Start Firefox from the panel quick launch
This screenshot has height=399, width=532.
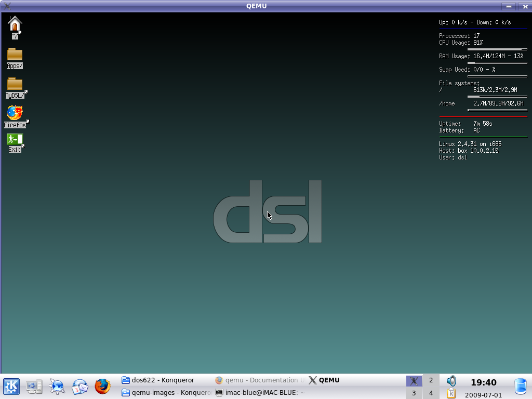pos(102,387)
